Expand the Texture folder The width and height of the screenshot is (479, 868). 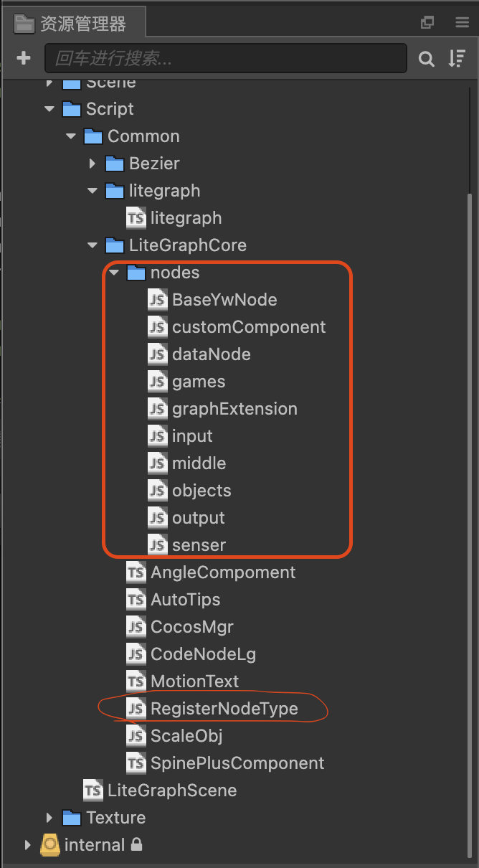point(49,818)
